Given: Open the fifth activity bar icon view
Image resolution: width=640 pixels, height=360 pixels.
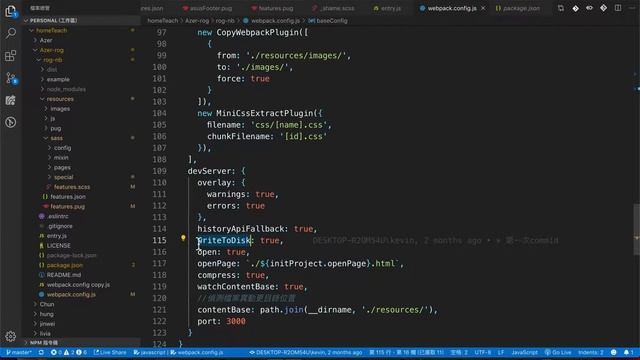Looking at the screenshot, I should point(11,100).
